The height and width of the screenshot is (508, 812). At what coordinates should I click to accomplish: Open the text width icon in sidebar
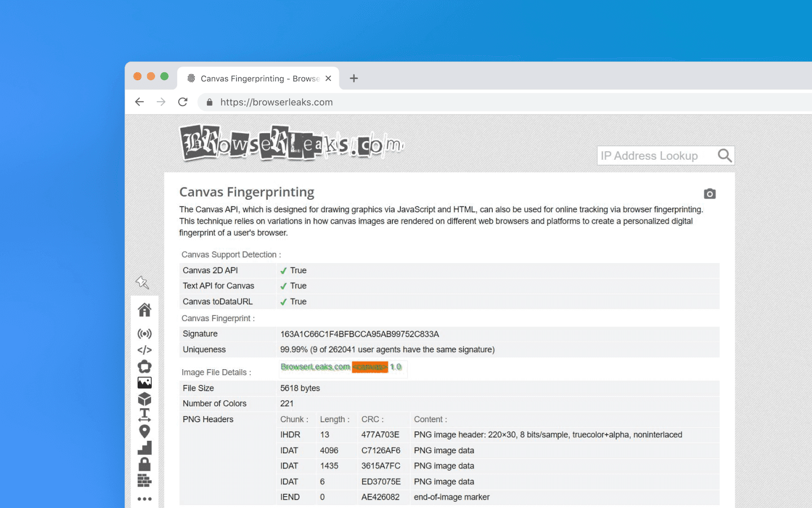click(x=144, y=415)
